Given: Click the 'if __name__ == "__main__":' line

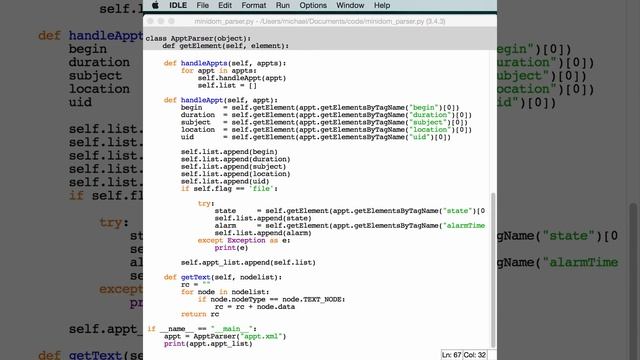Looking at the screenshot, I should click(x=202, y=328).
